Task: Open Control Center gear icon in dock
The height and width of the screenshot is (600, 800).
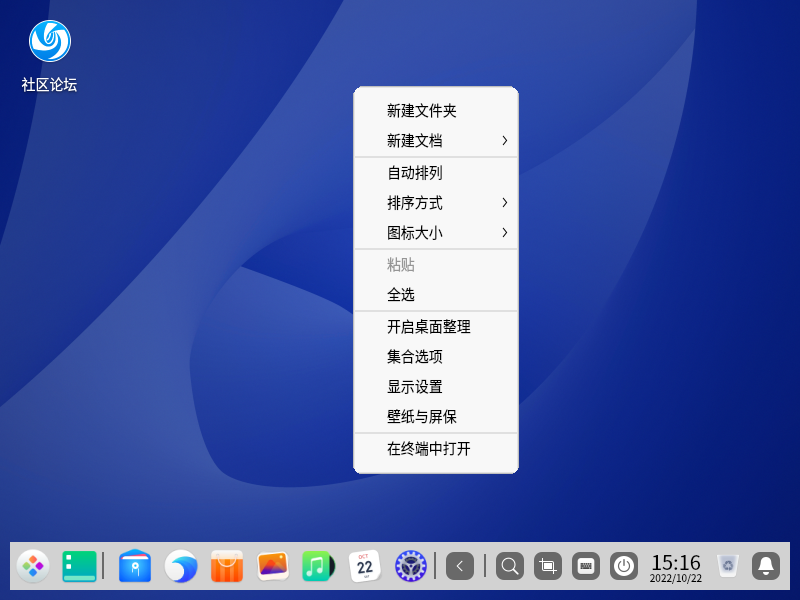Action: pos(411,566)
